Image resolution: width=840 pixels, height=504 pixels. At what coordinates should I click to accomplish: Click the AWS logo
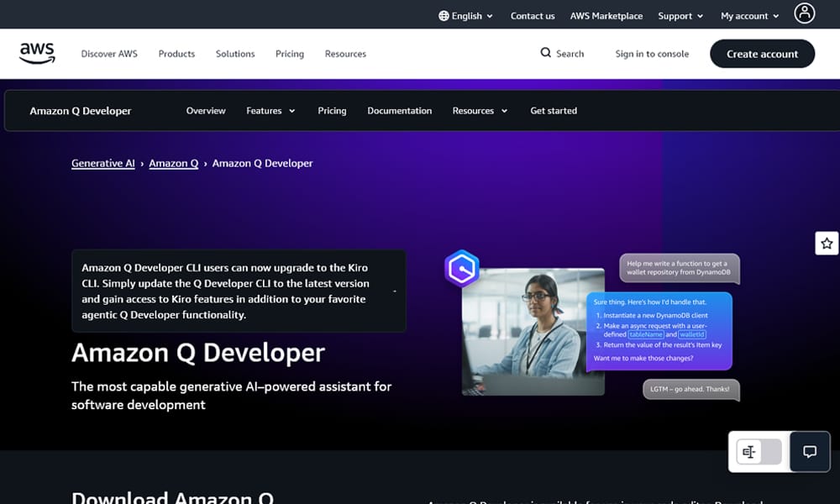tap(37, 53)
